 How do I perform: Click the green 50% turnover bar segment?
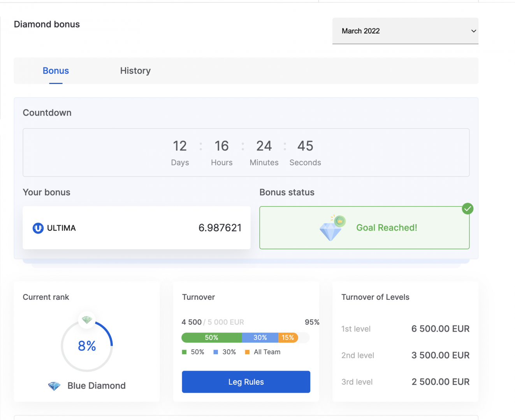[211, 338]
